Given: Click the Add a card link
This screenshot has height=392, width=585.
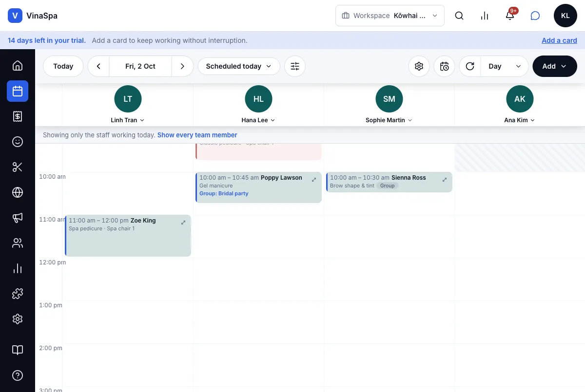Looking at the screenshot, I should coord(559,40).
